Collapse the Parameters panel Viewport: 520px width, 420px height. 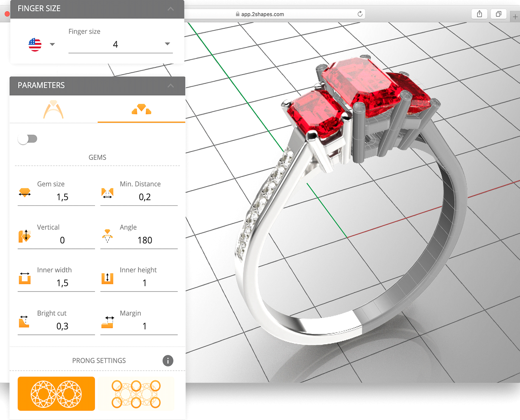point(171,86)
